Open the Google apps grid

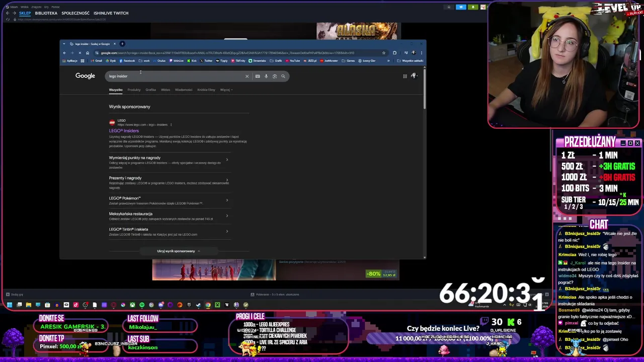[x=405, y=76]
